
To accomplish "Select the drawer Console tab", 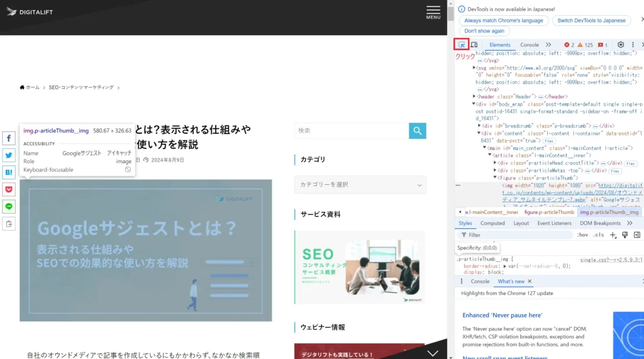I will coord(480,282).
